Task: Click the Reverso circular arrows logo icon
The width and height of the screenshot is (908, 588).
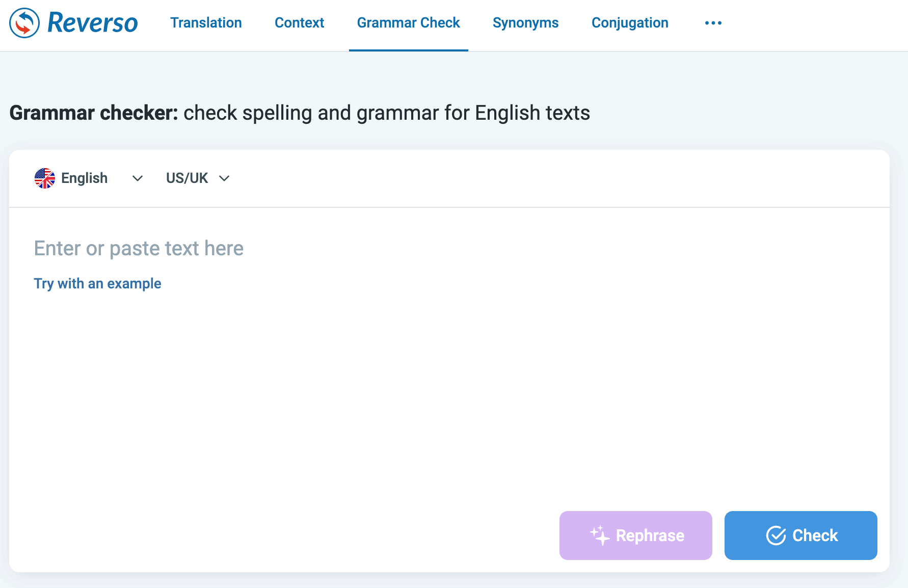Action: (24, 23)
